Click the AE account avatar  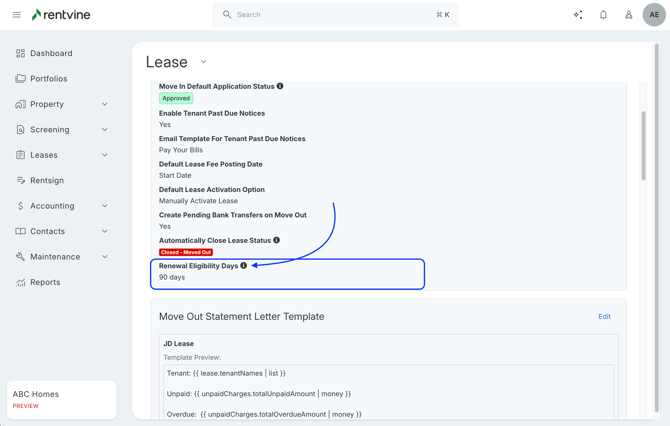point(654,15)
